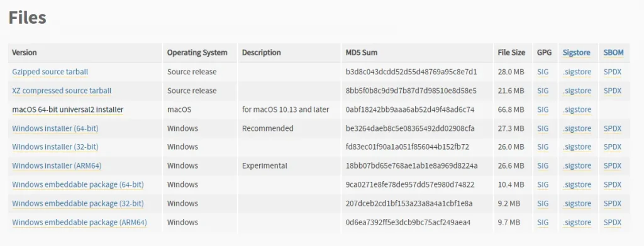The width and height of the screenshot is (644, 246).
Task: Open macOS 64-bit universal2 installer link
Action: (68, 109)
